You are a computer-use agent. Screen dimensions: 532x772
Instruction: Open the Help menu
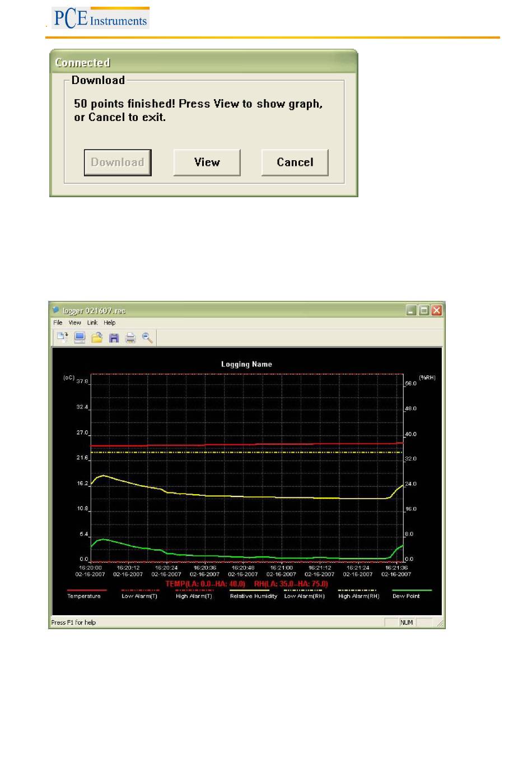[110, 323]
